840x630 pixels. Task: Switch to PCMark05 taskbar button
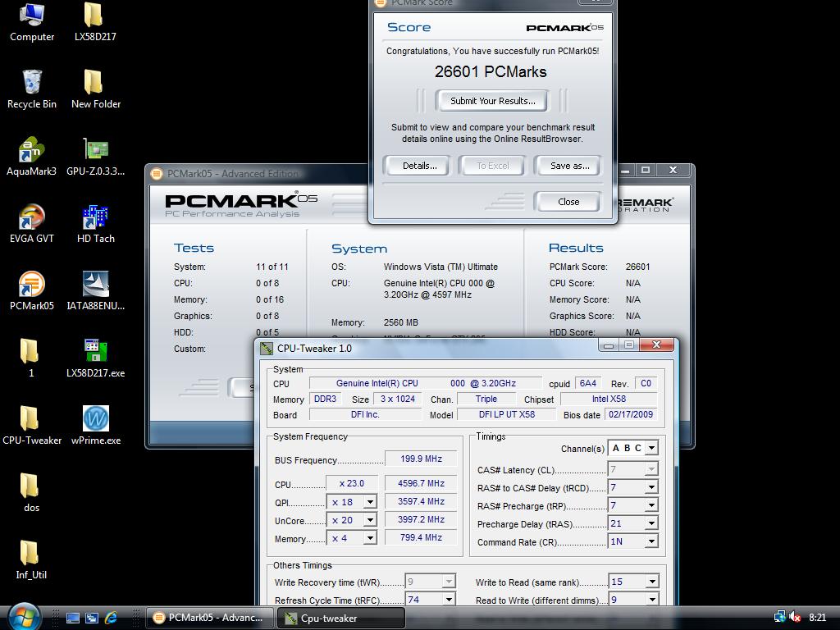click(209, 618)
